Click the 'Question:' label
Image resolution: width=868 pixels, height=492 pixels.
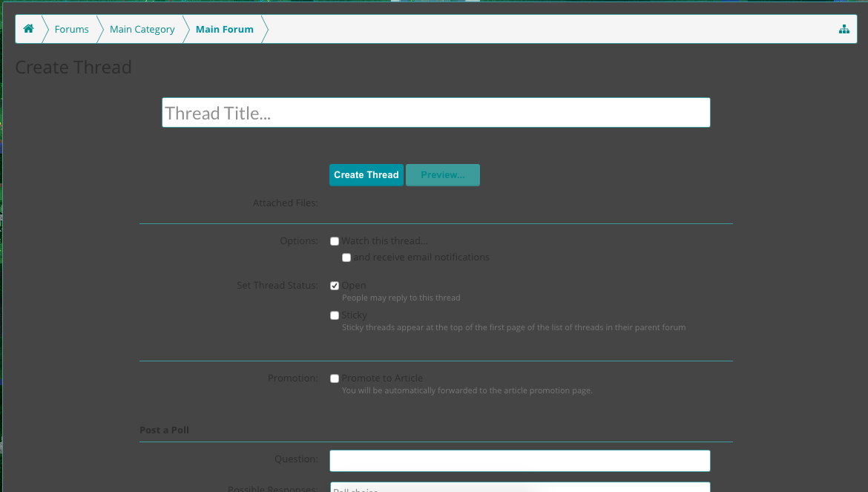(x=296, y=459)
